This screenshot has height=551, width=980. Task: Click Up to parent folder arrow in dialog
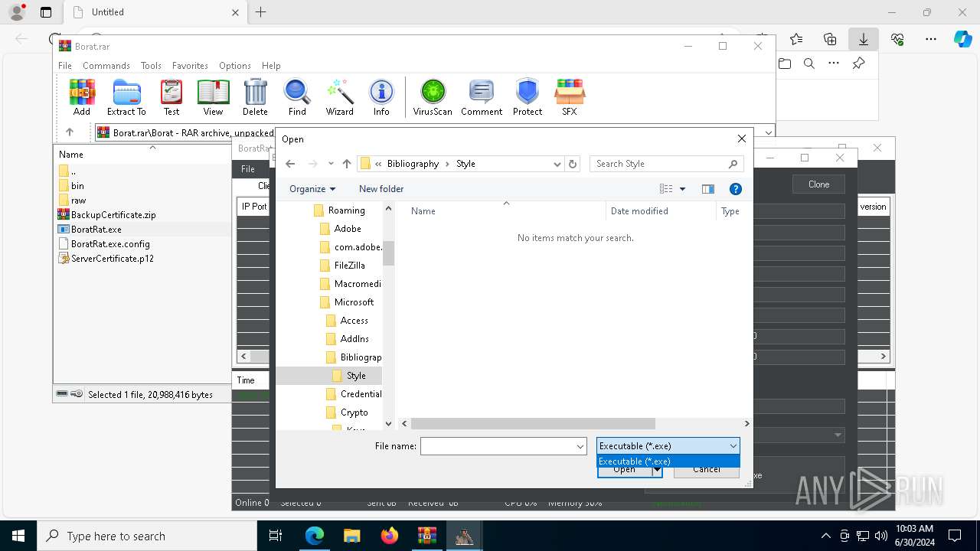pos(347,164)
